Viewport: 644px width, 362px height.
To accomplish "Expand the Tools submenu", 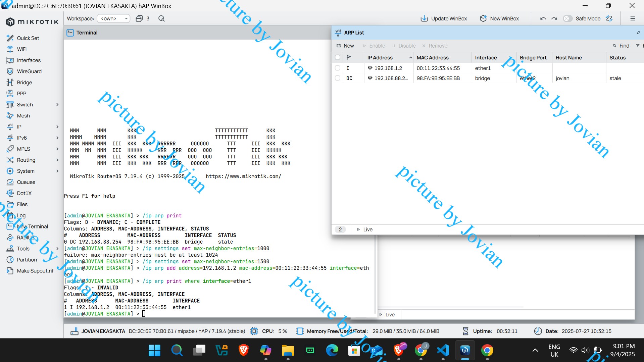I will (x=57, y=248).
